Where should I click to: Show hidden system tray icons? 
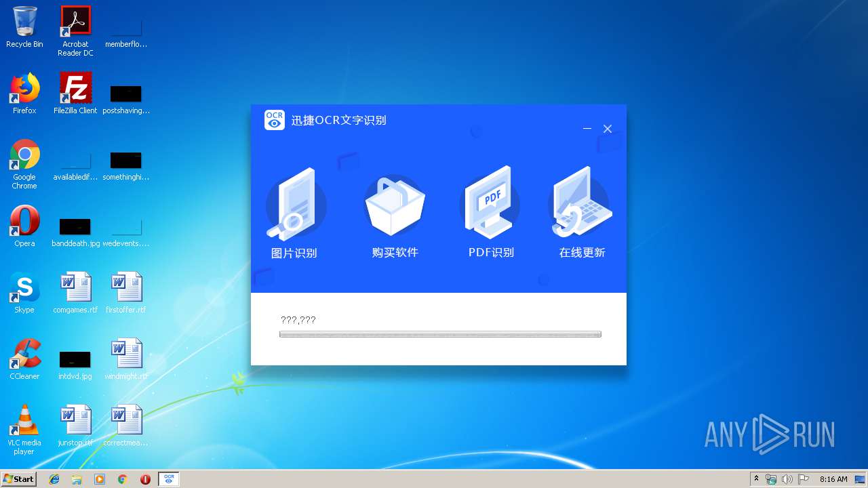(756, 479)
